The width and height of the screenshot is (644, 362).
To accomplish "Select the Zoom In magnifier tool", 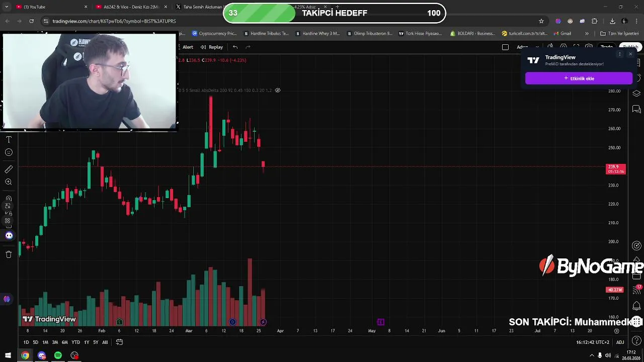I will 9,182.
